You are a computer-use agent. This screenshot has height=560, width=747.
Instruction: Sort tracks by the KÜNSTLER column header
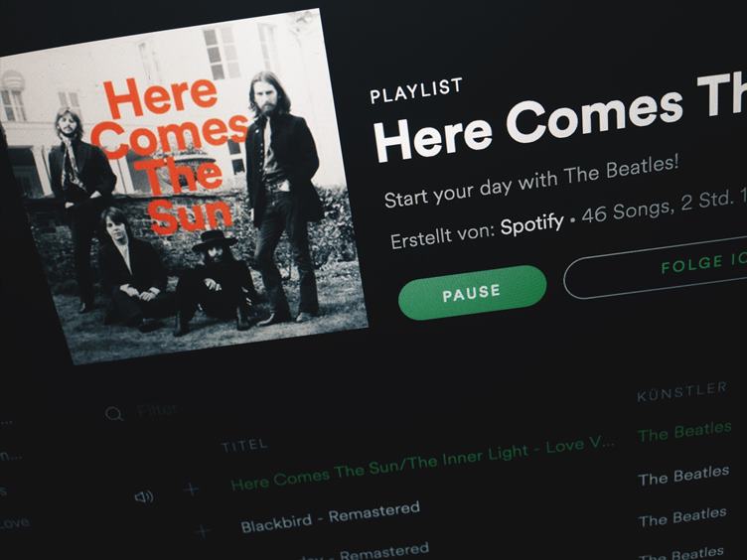(x=682, y=392)
